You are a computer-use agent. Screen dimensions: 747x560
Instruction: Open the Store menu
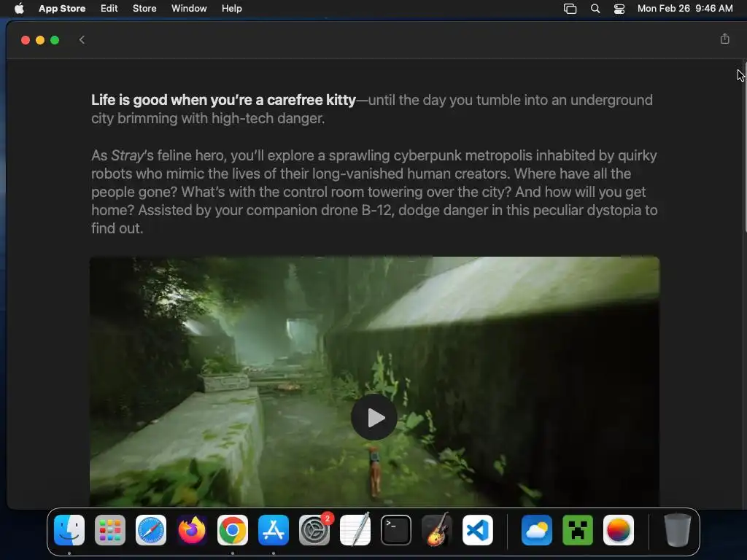click(x=144, y=9)
